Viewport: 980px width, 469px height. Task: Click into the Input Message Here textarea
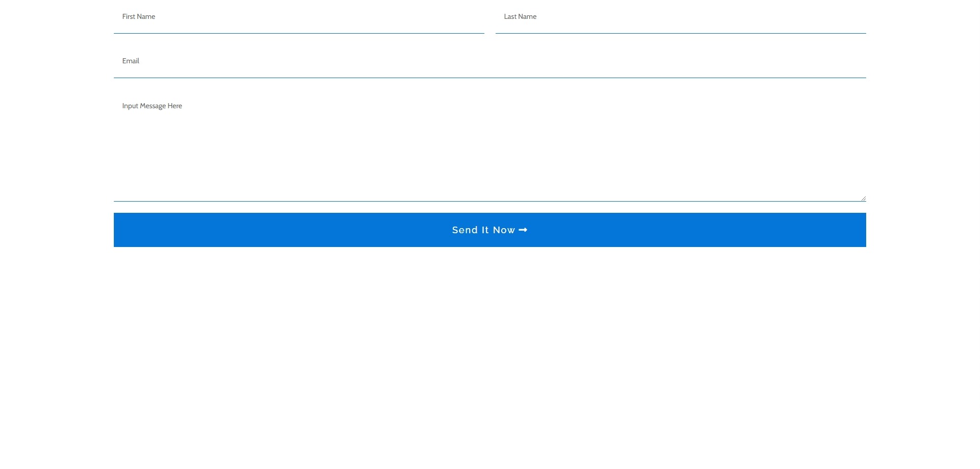(x=489, y=145)
